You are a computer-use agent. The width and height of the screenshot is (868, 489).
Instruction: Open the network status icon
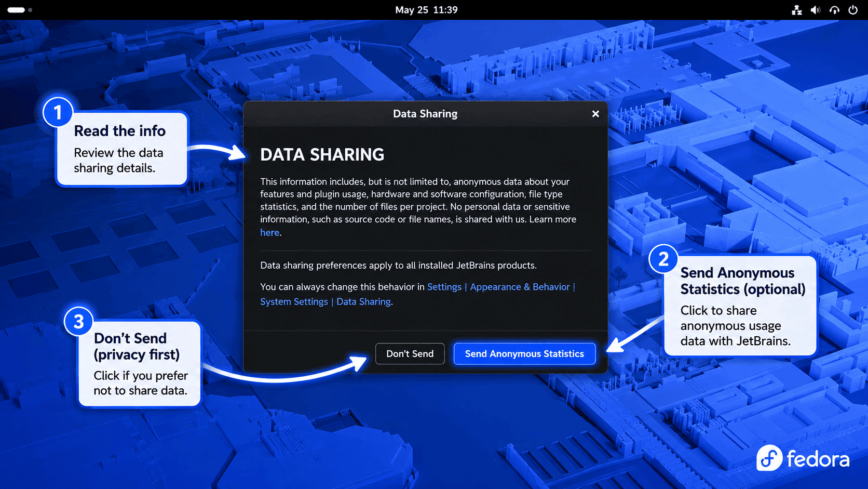[x=796, y=10]
